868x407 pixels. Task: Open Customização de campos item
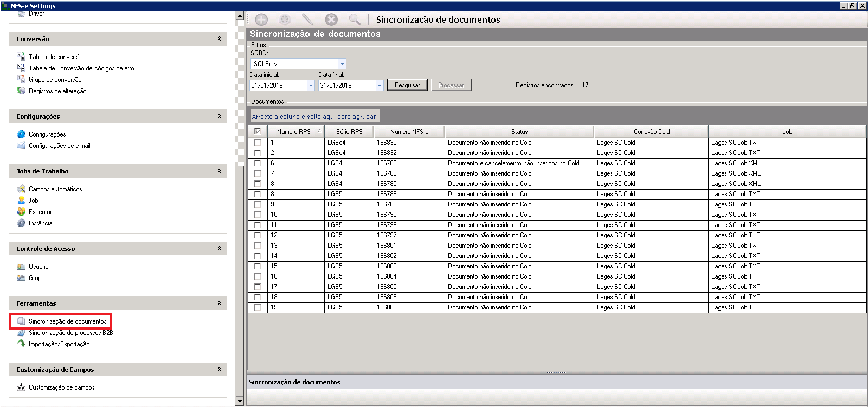(x=61, y=387)
